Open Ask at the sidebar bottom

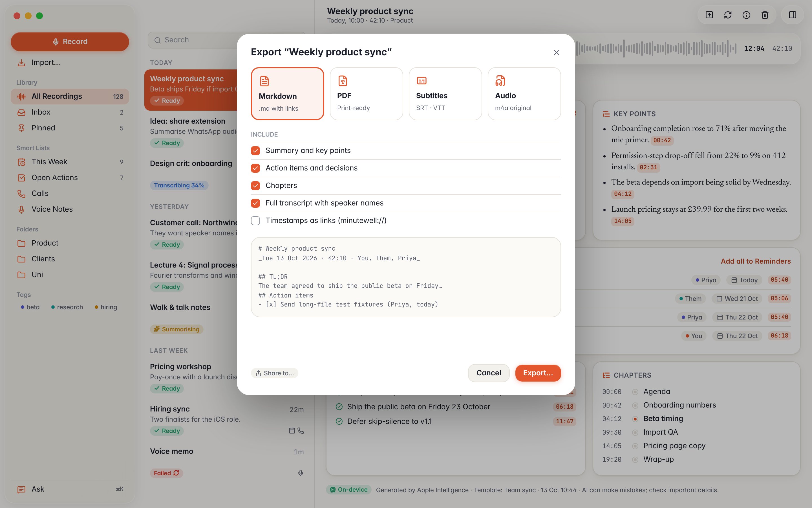[x=70, y=489]
